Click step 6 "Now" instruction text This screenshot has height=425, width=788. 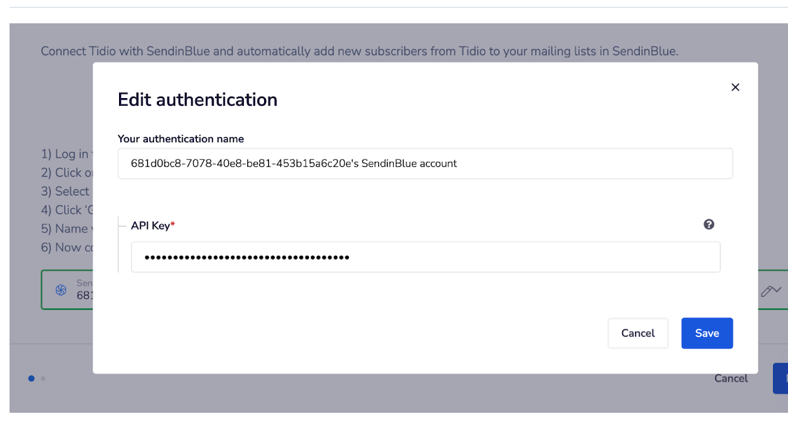point(66,247)
